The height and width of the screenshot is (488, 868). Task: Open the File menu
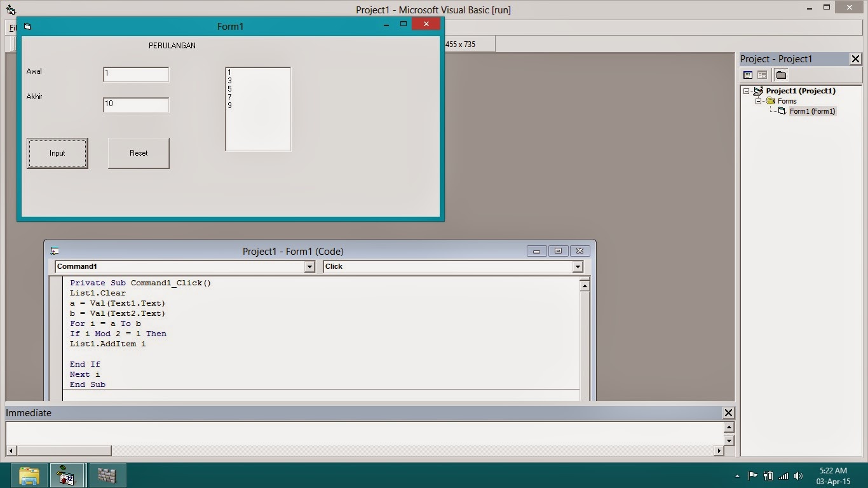point(12,27)
